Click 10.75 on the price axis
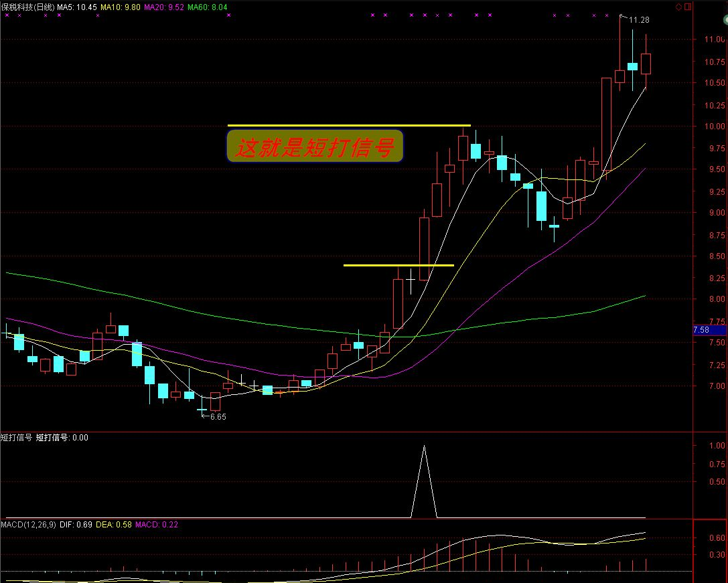The height and width of the screenshot is (583, 728). pyautogui.click(x=715, y=62)
